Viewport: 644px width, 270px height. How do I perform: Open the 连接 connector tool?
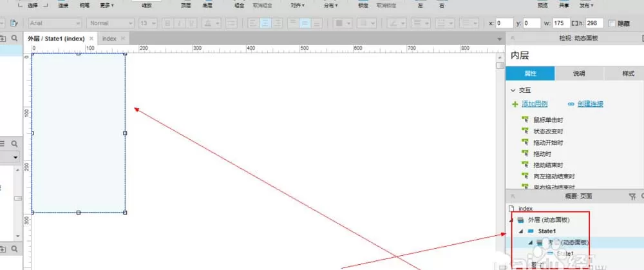pyautogui.click(x=63, y=6)
